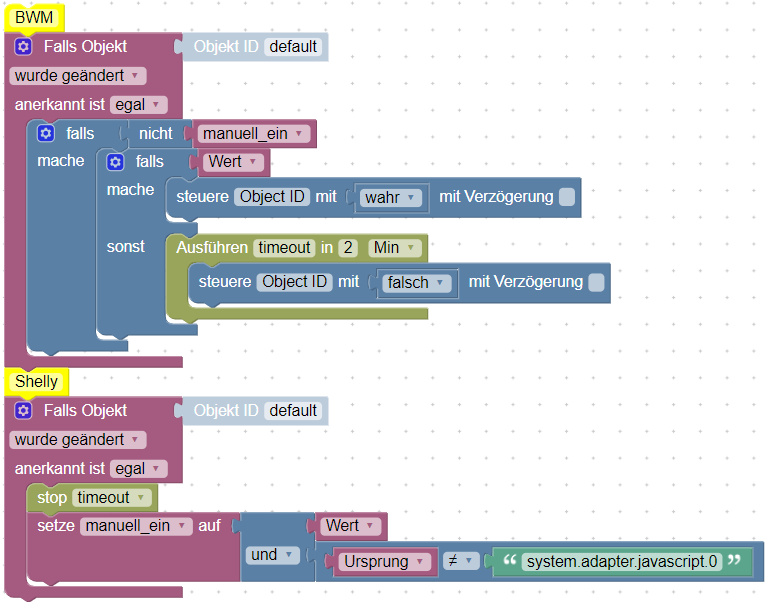Click gear icon on BWM Falls Objekt block
The width and height of the screenshot is (773, 603).
pyautogui.click(x=23, y=47)
